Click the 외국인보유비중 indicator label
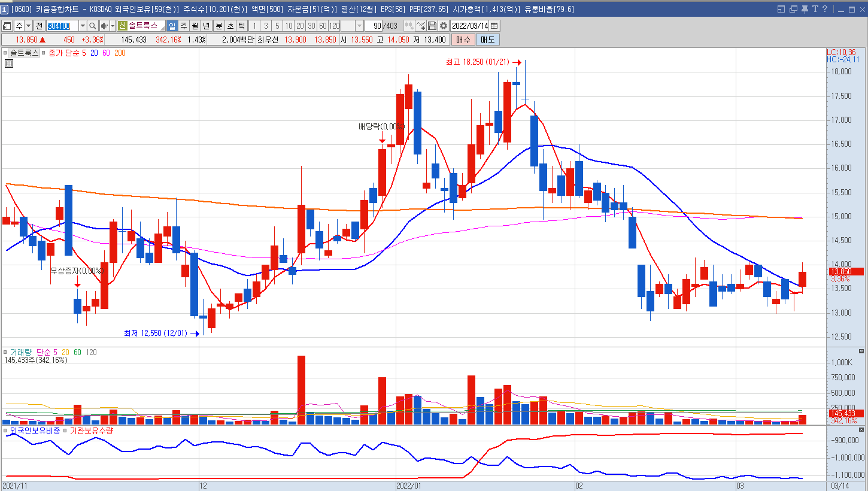The width and height of the screenshot is (868, 491). click(x=35, y=431)
